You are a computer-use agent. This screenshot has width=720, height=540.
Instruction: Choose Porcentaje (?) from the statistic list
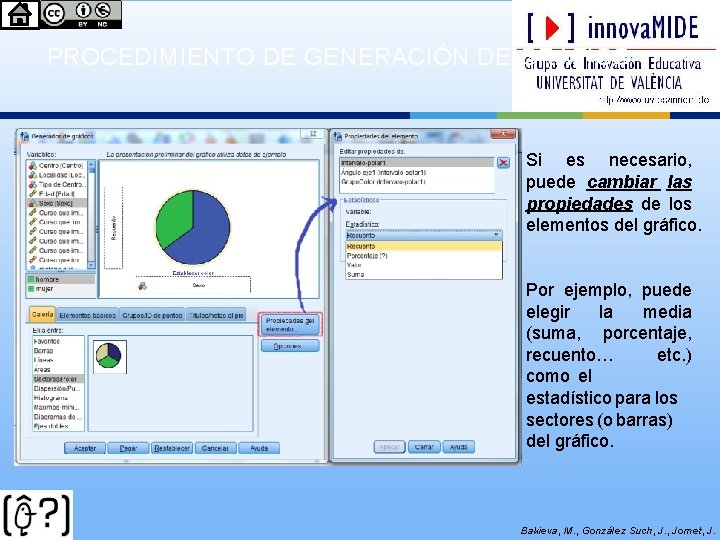pyautogui.click(x=424, y=256)
